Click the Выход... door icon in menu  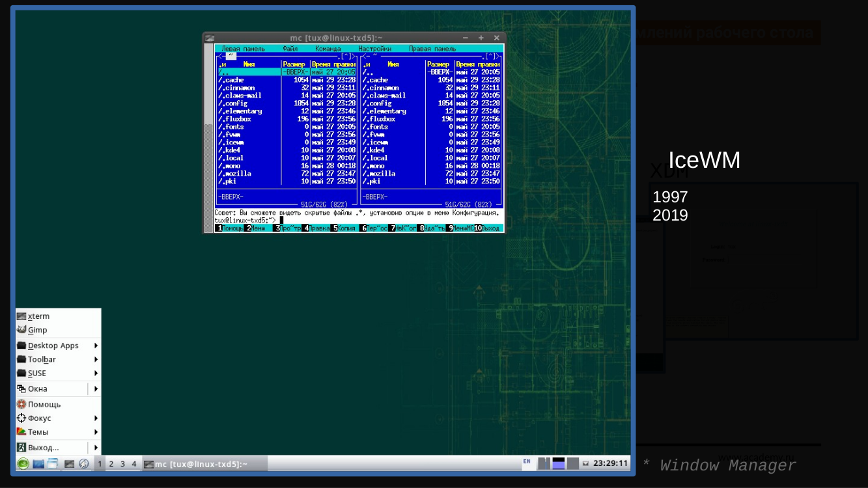coord(21,448)
